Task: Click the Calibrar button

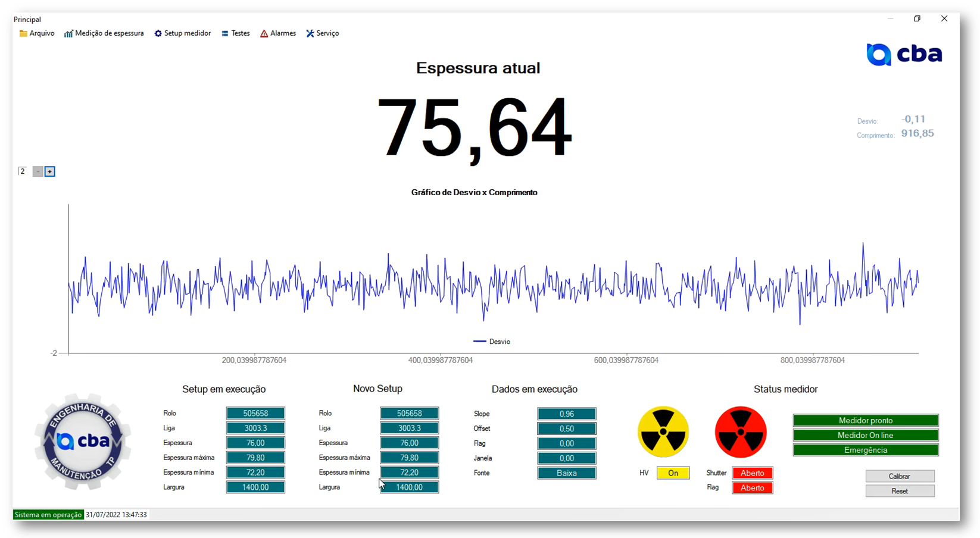Action: point(900,476)
